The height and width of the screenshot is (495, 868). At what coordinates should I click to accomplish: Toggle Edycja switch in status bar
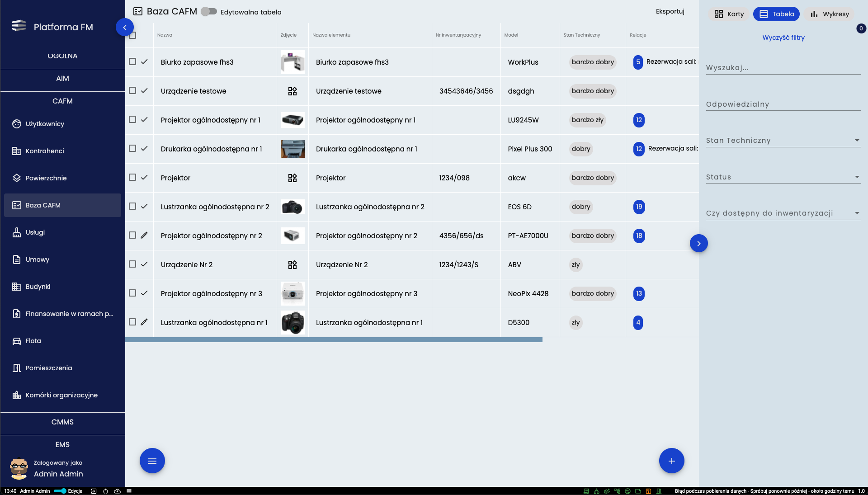click(x=60, y=491)
